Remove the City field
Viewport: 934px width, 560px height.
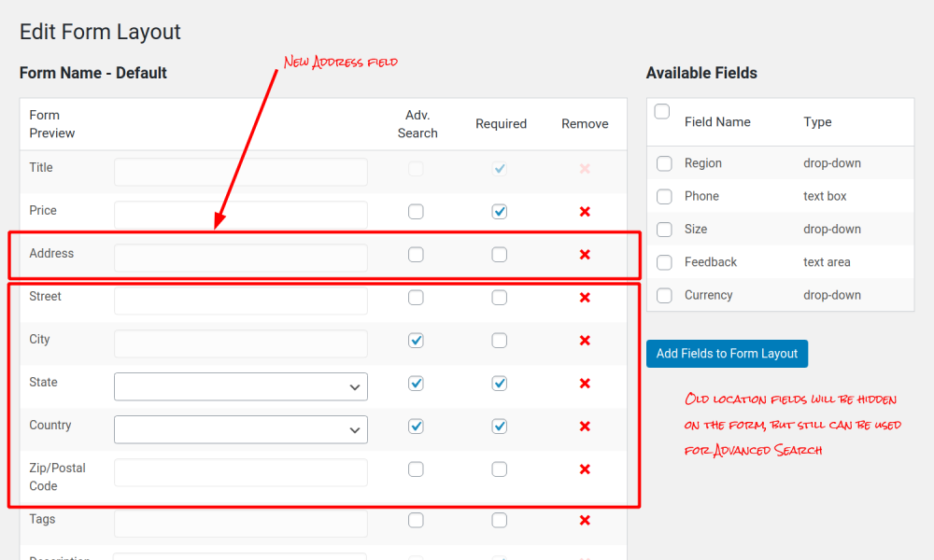coord(585,340)
